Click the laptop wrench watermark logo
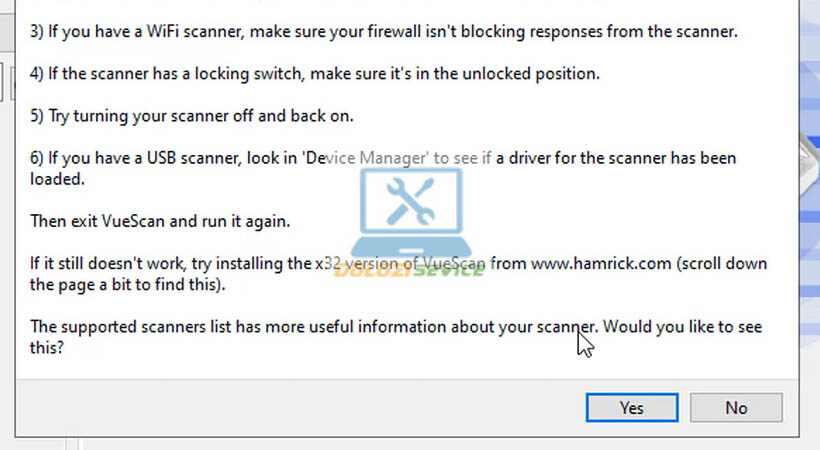Image resolution: width=820 pixels, height=450 pixels. click(x=410, y=210)
